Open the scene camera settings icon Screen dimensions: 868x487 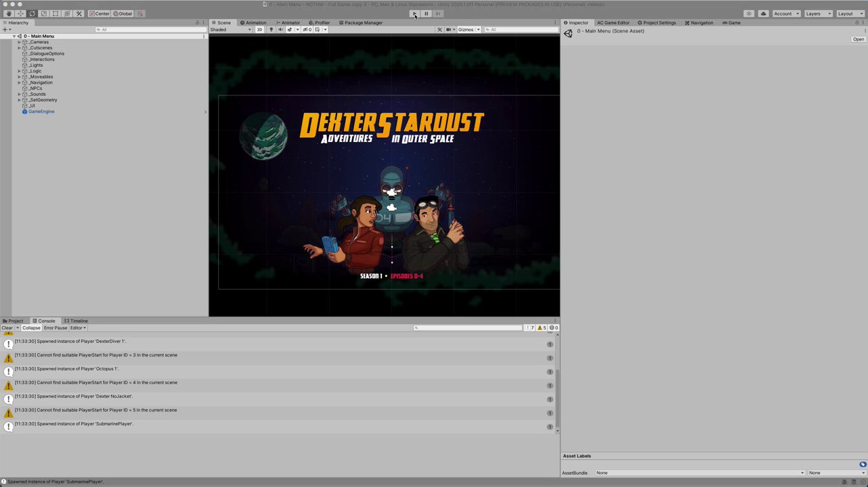(450, 30)
